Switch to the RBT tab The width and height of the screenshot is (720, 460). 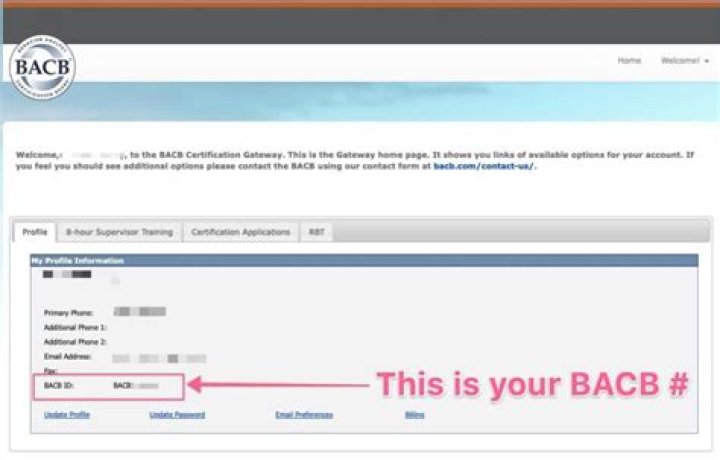[316, 232]
